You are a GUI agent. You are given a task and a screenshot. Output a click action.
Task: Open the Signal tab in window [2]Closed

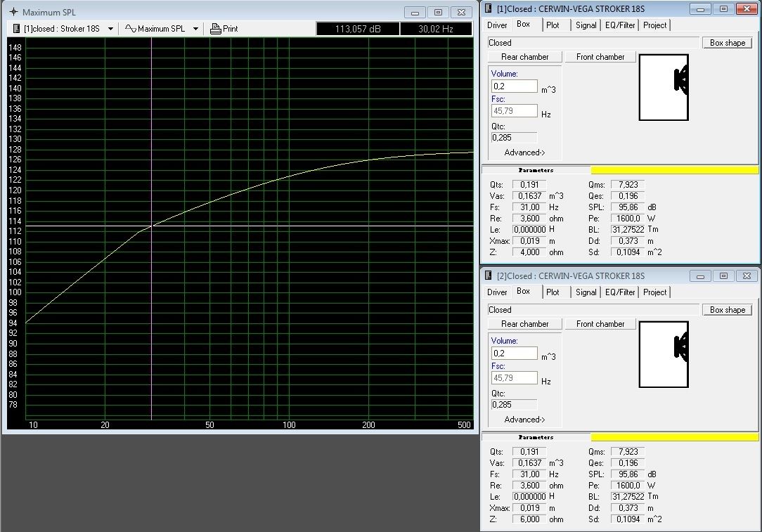point(586,292)
